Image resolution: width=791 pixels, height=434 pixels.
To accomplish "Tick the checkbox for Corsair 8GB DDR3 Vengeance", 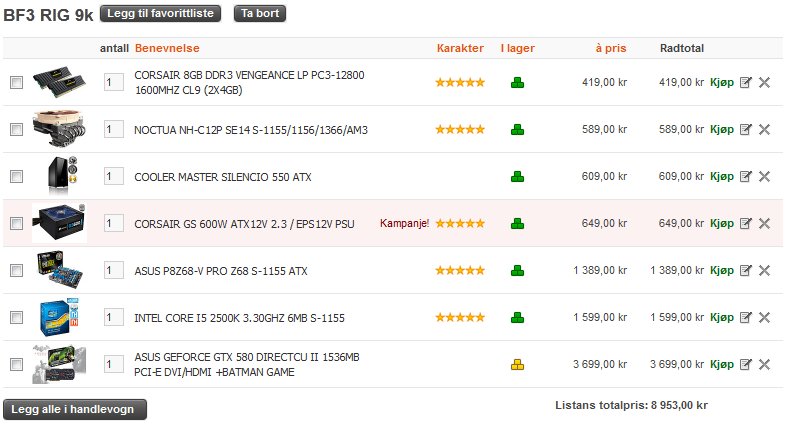I will click(17, 82).
